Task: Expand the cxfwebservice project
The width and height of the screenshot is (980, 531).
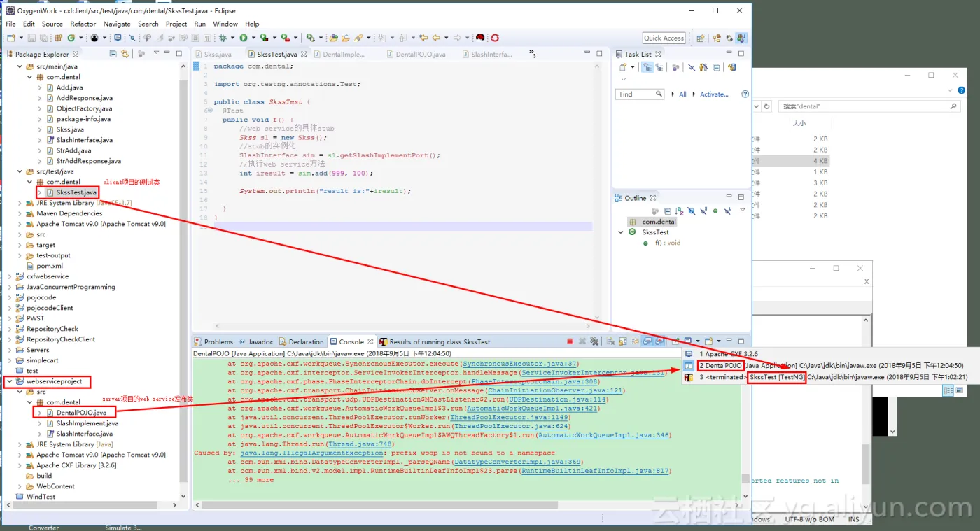Action: click(x=10, y=276)
